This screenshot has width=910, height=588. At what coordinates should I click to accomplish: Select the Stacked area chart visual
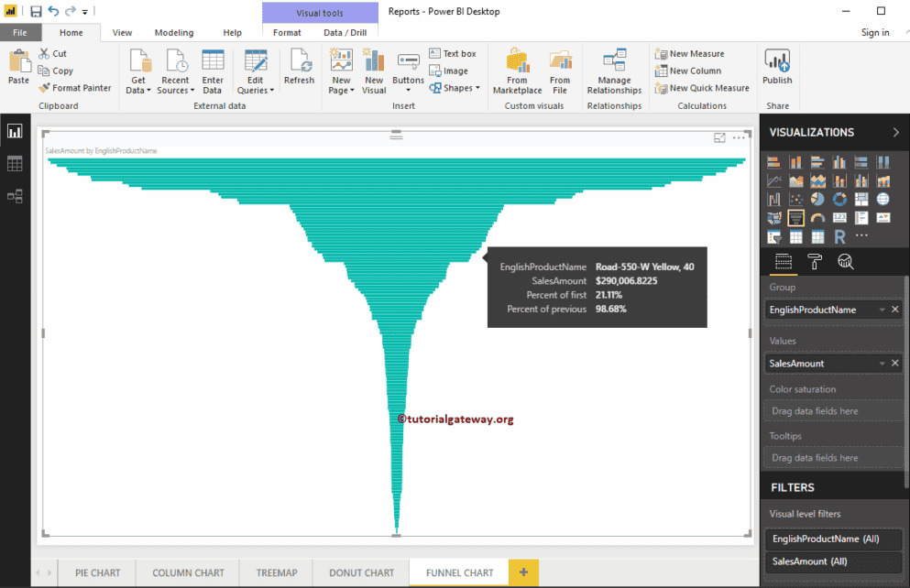click(x=817, y=180)
